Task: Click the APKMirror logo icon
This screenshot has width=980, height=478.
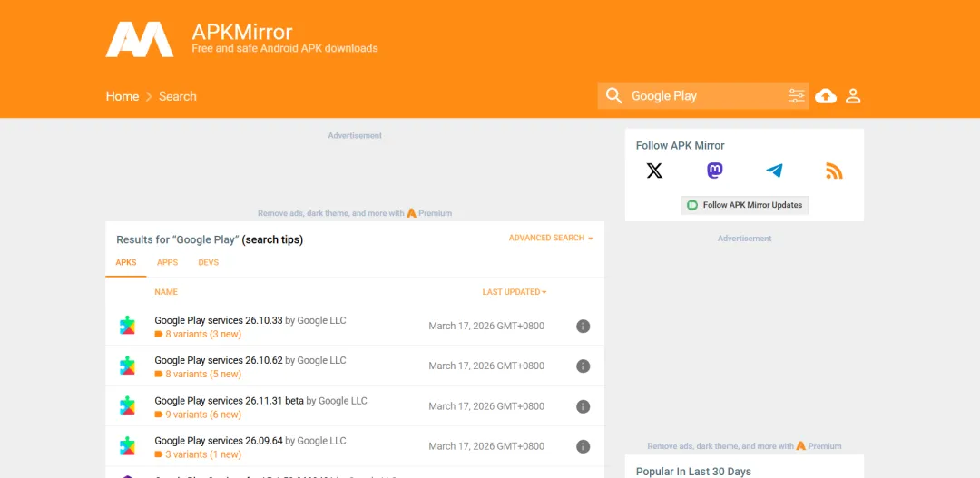Action: click(140, 40)
